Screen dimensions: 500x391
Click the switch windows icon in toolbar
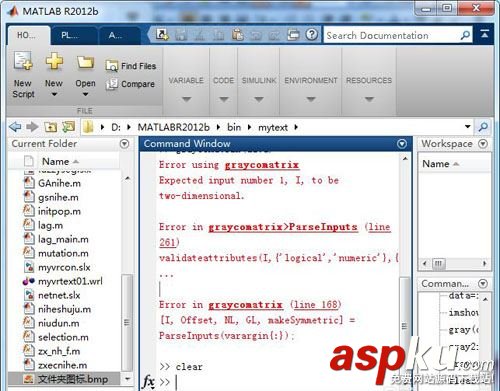(293, 35)
